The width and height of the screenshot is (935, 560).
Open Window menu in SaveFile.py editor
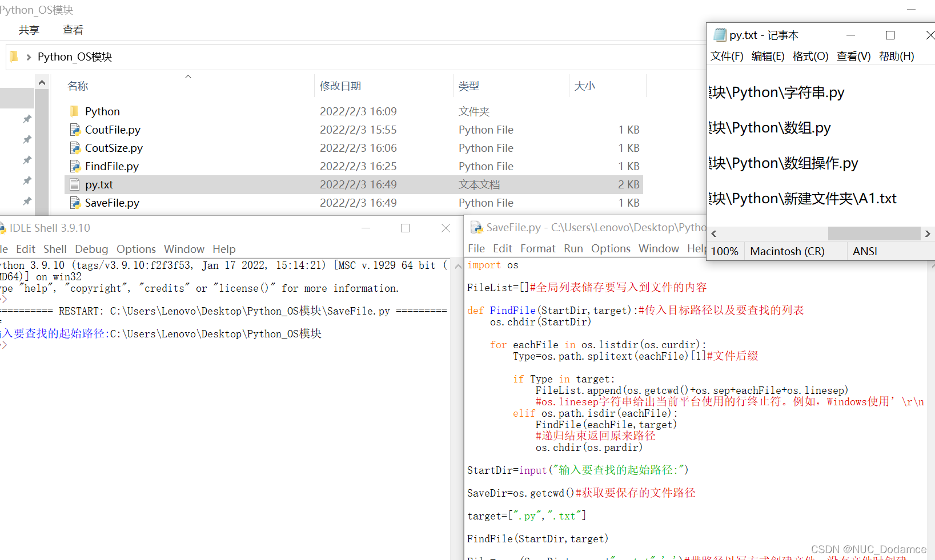coord(659,248)
